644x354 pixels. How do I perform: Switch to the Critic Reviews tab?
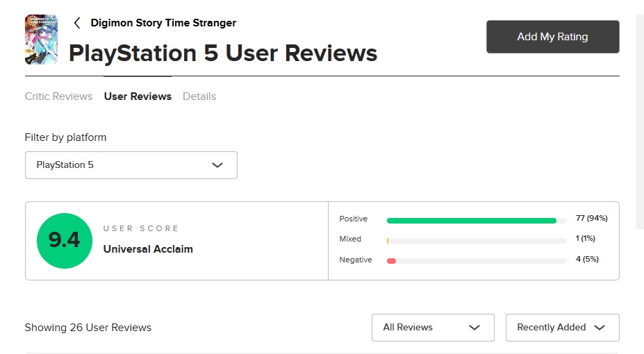click(x=58, y=96)
